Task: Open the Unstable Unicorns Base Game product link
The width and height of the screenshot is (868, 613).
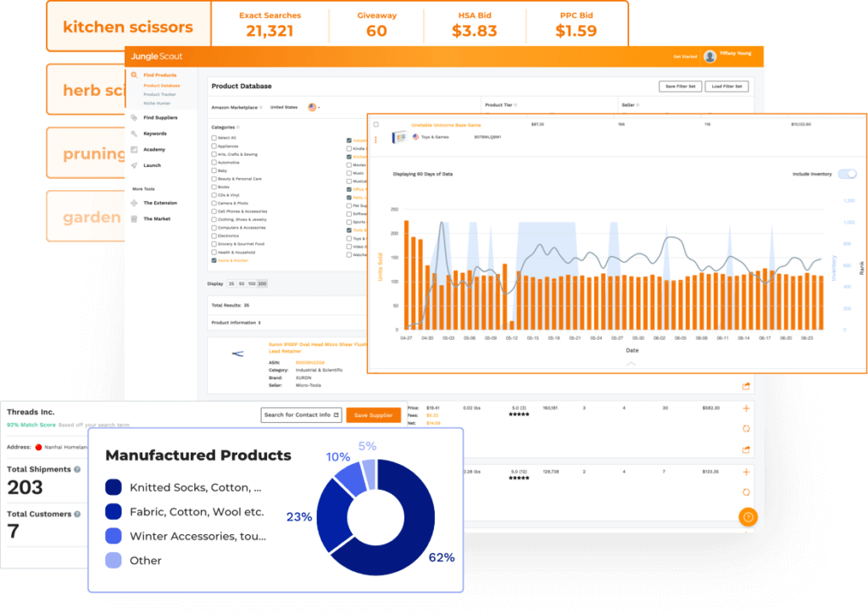Action: [x=446, y=125]
